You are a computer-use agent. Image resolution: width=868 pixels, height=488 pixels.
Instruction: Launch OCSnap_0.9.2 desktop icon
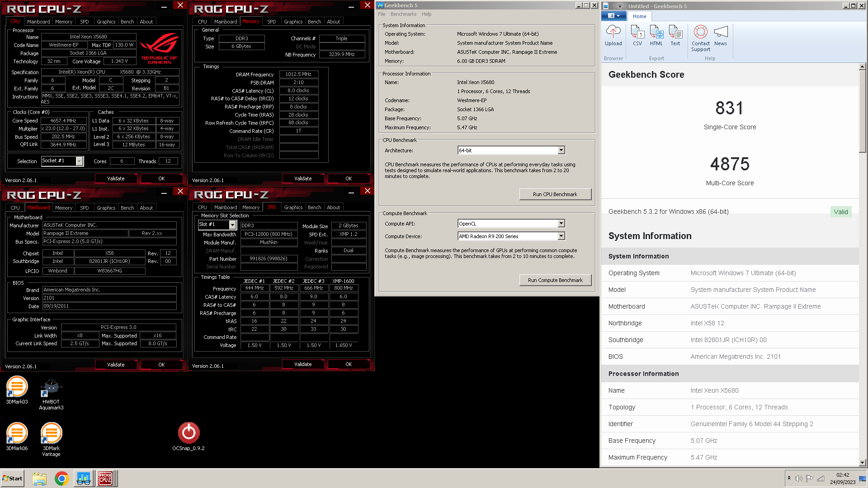189,436
